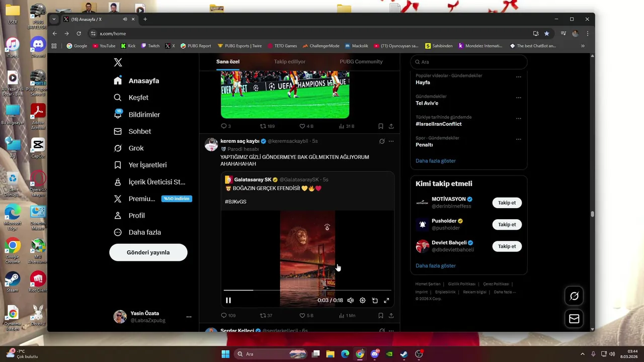644x362 pixels.
Task: Bookmark this tab with star icon
Action: coord(546,34)
